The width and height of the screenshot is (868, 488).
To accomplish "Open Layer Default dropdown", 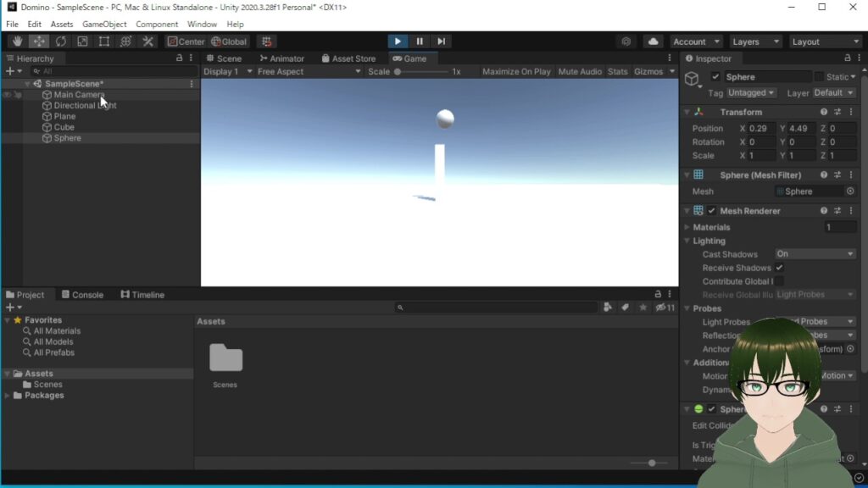I will point(834,93).
